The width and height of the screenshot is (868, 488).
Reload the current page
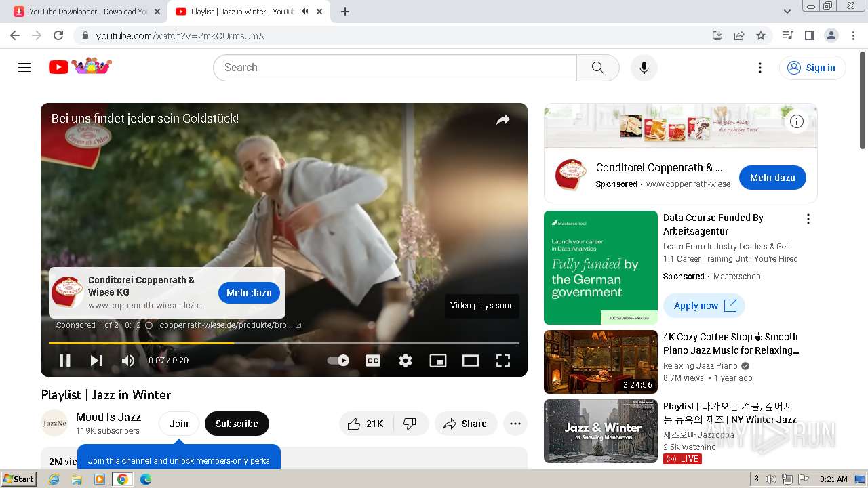[58, 35]
